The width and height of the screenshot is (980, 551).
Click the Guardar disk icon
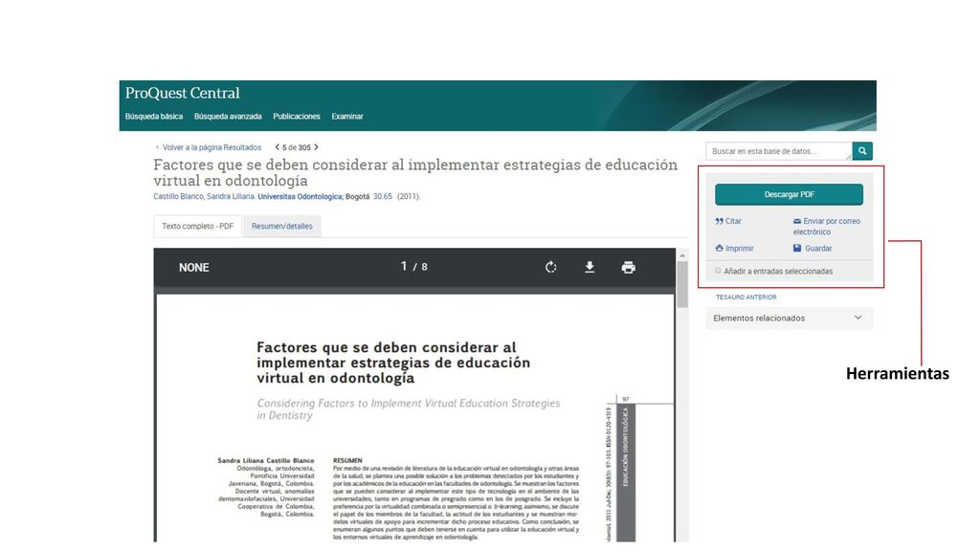[x=797, y=249]
